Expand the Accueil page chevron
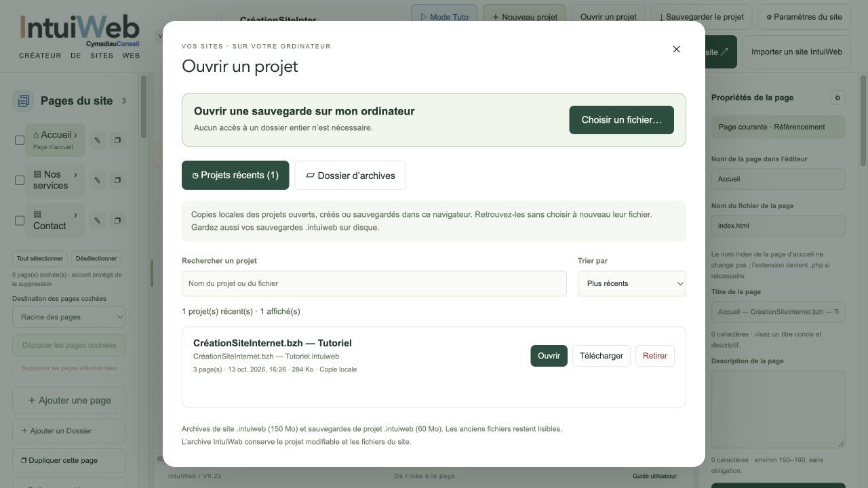868x488 pixels. [75, 135]
